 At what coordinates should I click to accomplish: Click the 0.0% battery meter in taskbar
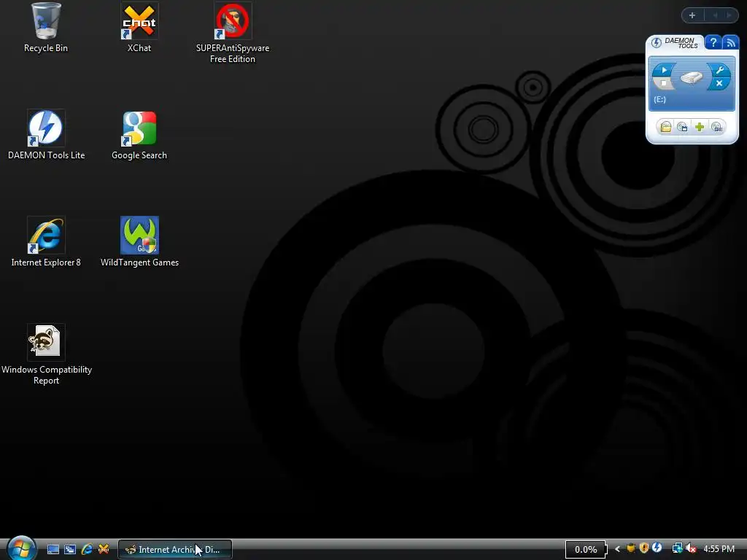pos(586,550)
